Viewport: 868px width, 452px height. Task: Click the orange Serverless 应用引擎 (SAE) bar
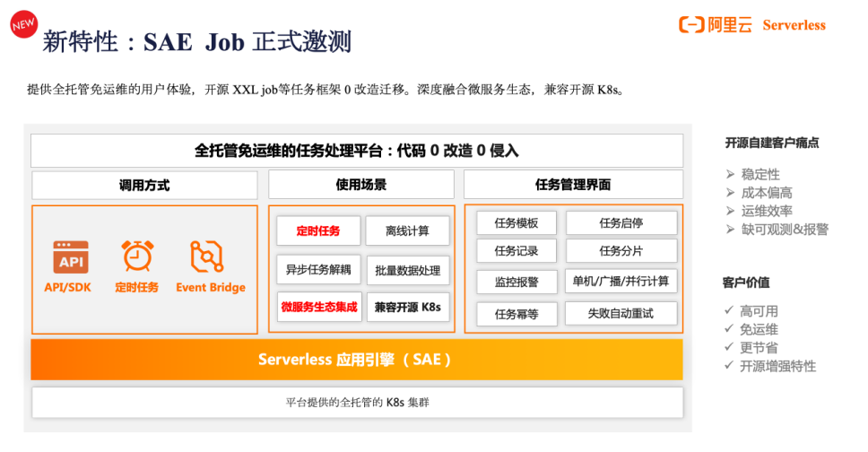(357, 360)
